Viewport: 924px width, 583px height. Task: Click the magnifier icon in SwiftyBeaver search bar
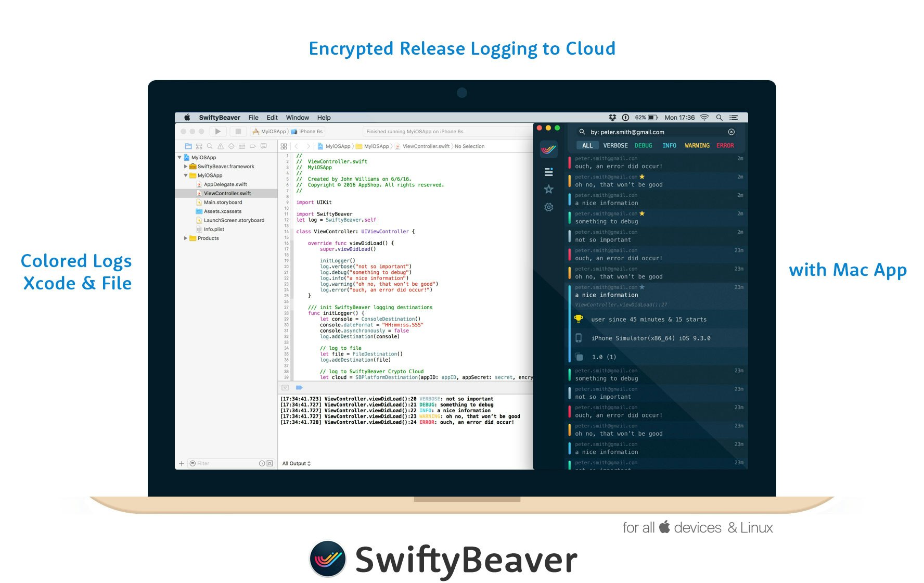[582, 132]
